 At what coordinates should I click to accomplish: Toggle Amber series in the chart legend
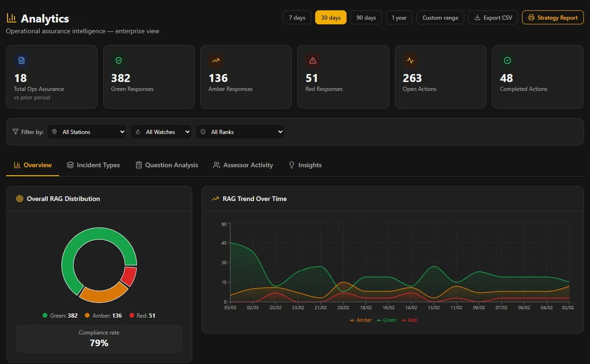pos(361,320)
